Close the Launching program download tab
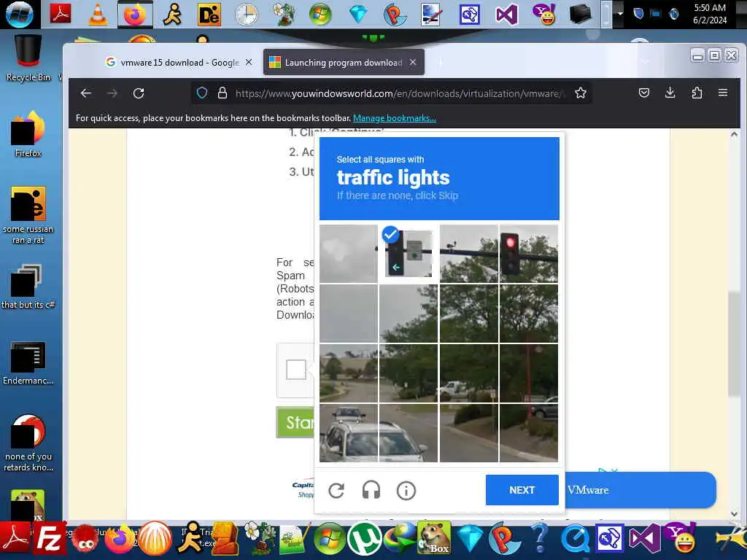Image resolution: width=747 pixels, height=560 pixels. pyautogui.click(x=413, y=63)
